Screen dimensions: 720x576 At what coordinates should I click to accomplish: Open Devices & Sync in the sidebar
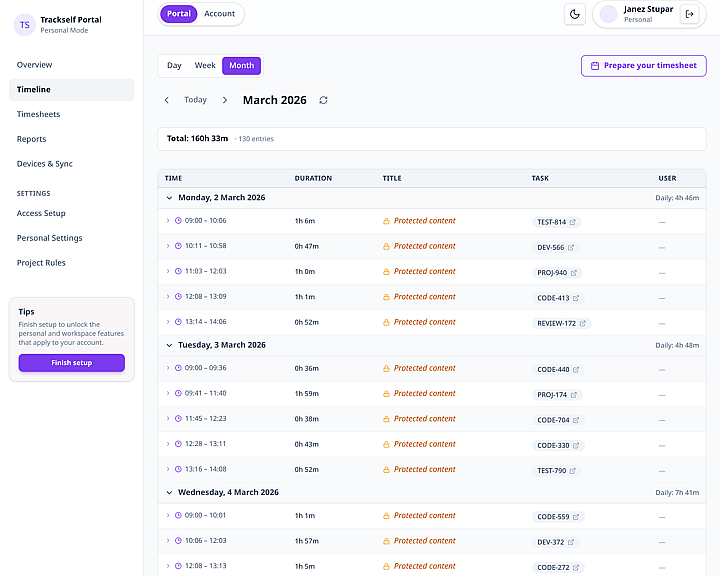point(72,164)
